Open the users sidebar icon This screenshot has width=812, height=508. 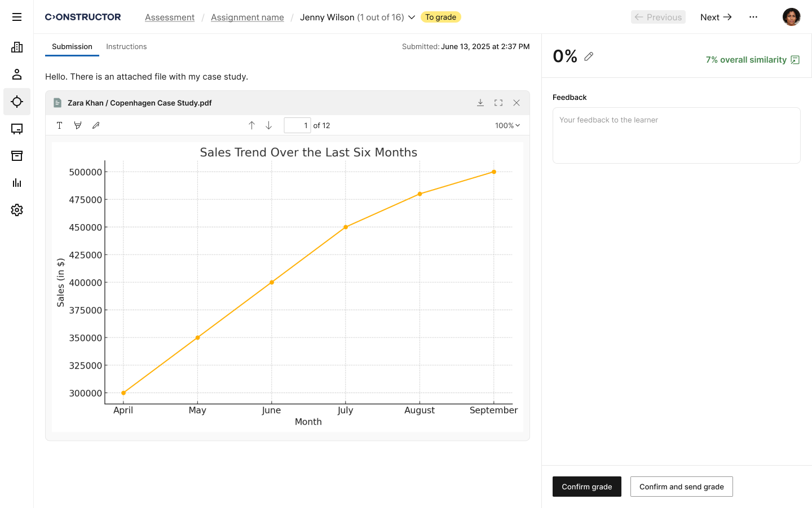(x=17, y=75)
